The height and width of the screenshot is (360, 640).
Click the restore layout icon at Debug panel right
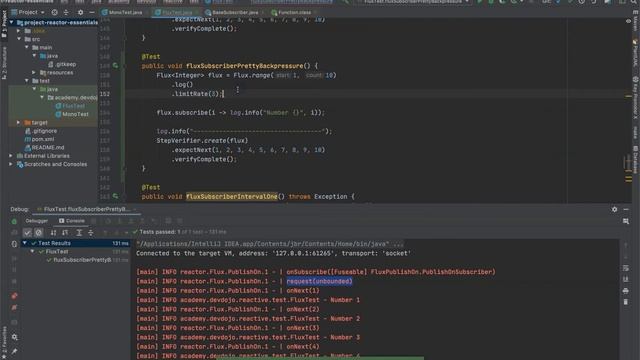click(x=626, y=221)
